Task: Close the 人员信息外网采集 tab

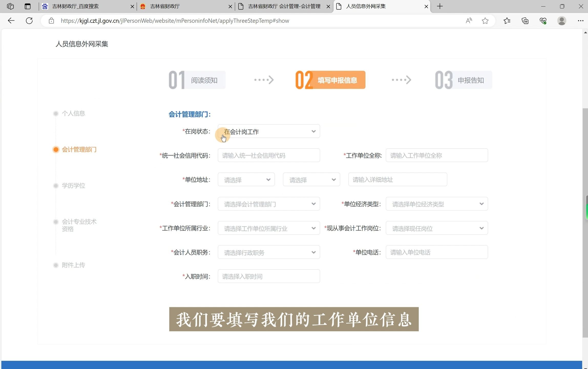Action: coord(426,7)
